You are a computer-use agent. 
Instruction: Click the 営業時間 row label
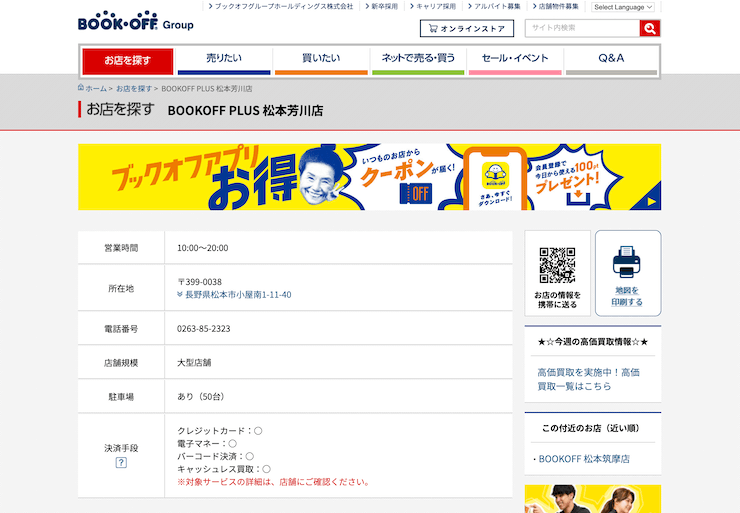coord(121,248)
